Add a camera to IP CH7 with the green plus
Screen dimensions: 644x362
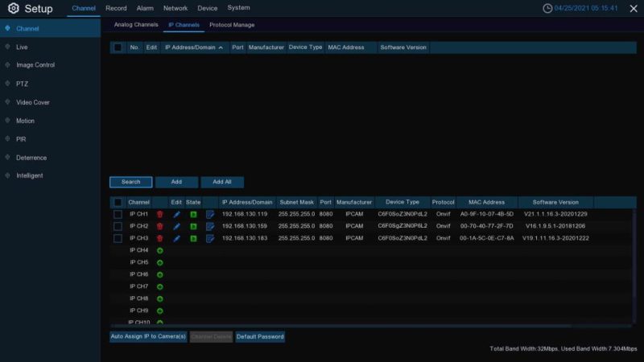click(x=159, y=286)
